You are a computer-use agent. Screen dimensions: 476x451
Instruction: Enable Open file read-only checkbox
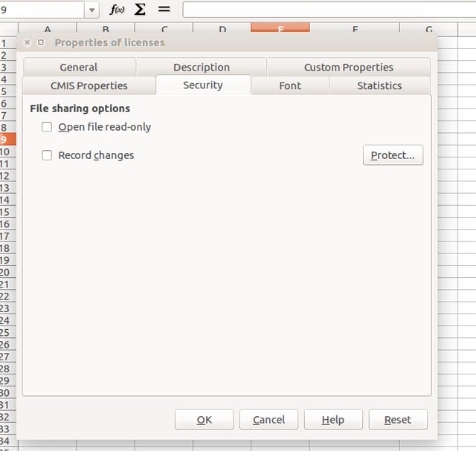[47, 127]
